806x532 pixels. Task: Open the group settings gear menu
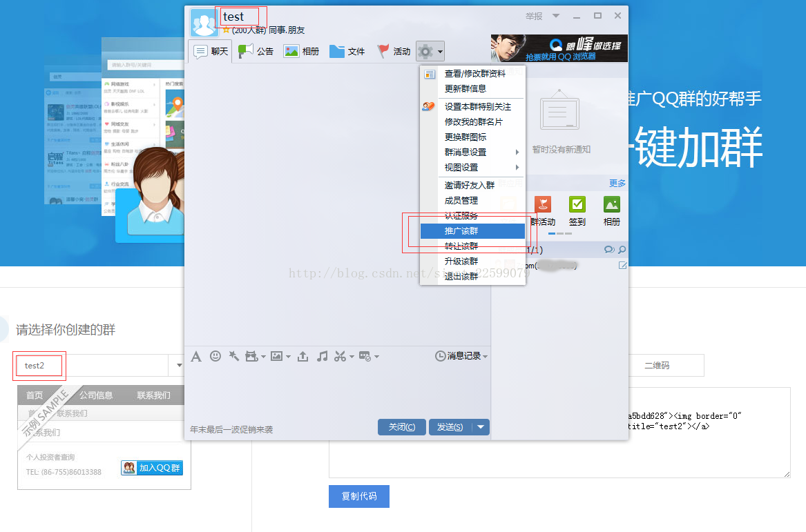tap(430, 51)
